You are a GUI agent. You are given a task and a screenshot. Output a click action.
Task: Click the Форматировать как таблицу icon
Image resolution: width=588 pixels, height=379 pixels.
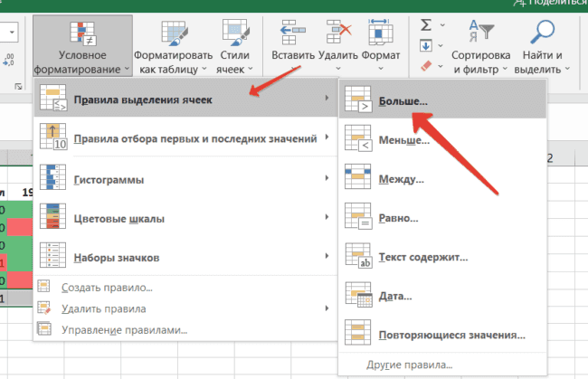pyautogui.click(x=172, y=34)
